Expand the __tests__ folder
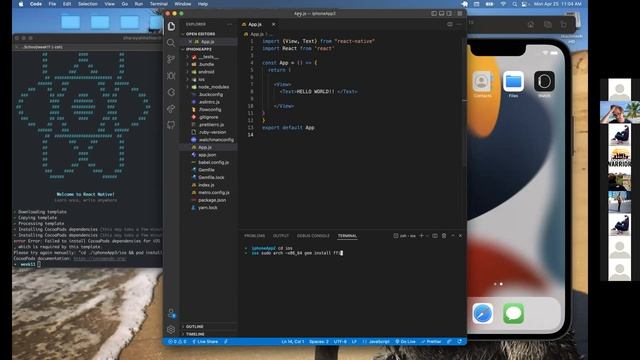Screen dimensions: 640x360 pos(209,57)
